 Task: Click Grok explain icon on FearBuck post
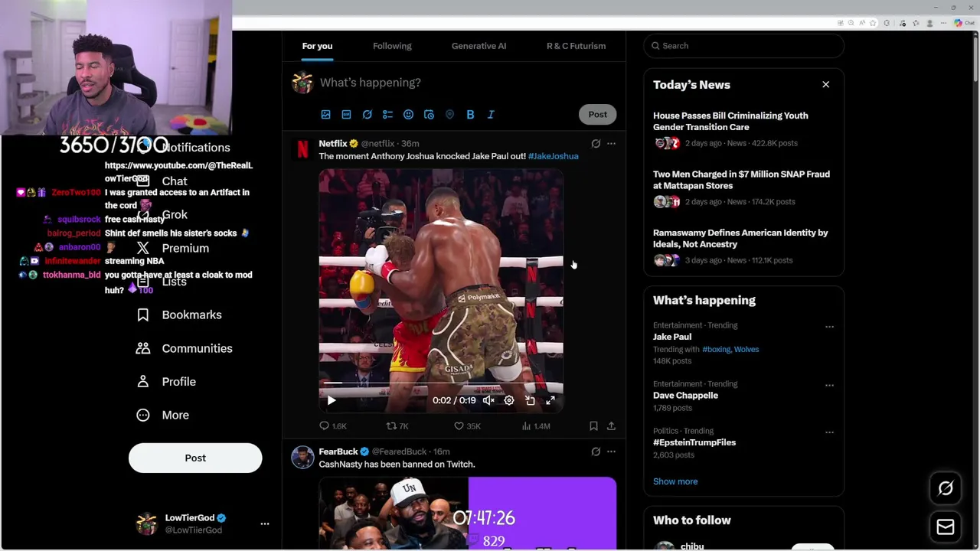pos(596,452)
